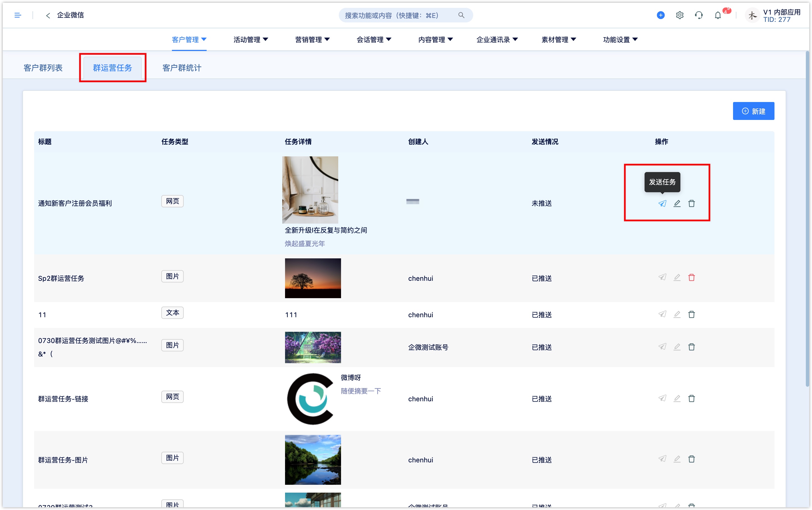Switch to the 客户群列表 tab
The image size is (812, 510).
(x=43, y=68)
